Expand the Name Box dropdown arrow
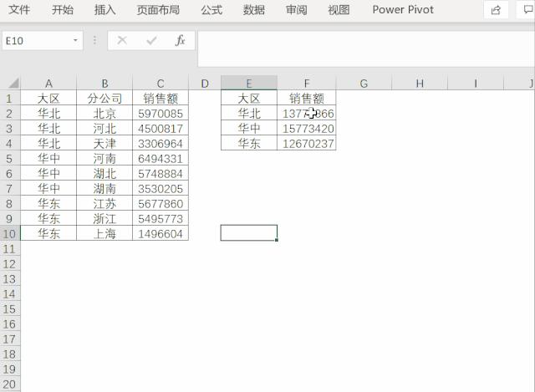The image size is (535, 392). 75,41
